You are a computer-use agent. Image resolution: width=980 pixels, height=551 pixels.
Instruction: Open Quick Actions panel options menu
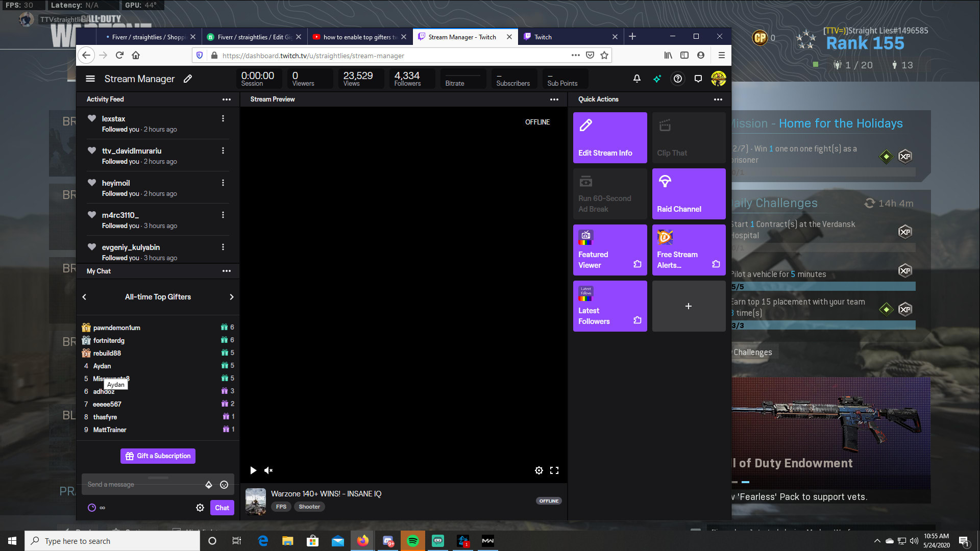pyautogui.click(x=718, y=99)
